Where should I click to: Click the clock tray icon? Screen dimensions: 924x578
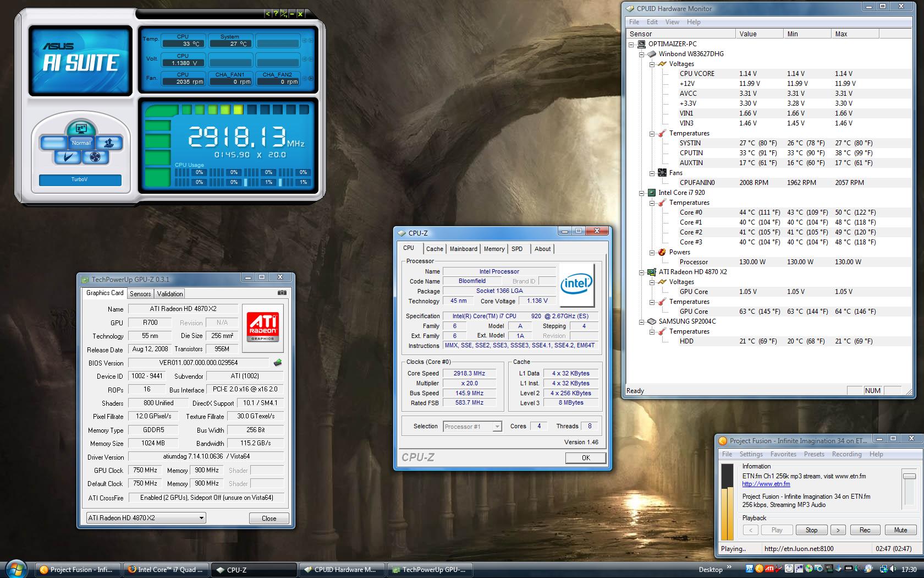pos(789,569)
